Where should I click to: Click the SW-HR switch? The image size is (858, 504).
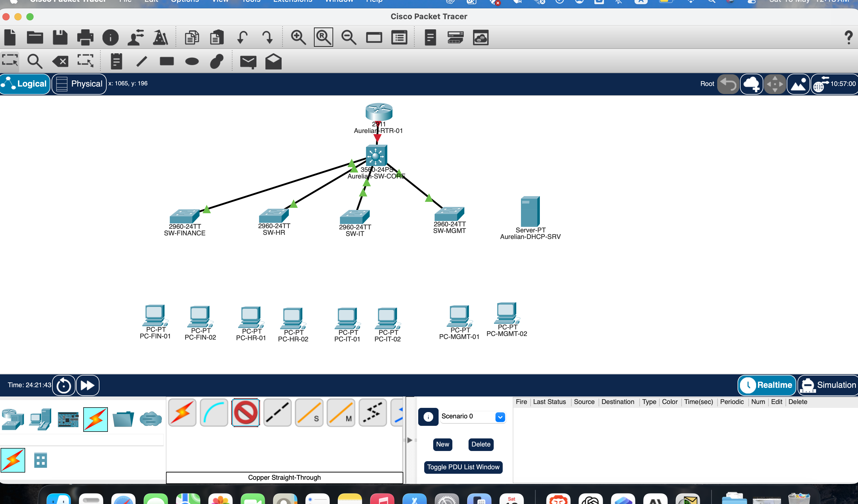[x=274, y=216]
